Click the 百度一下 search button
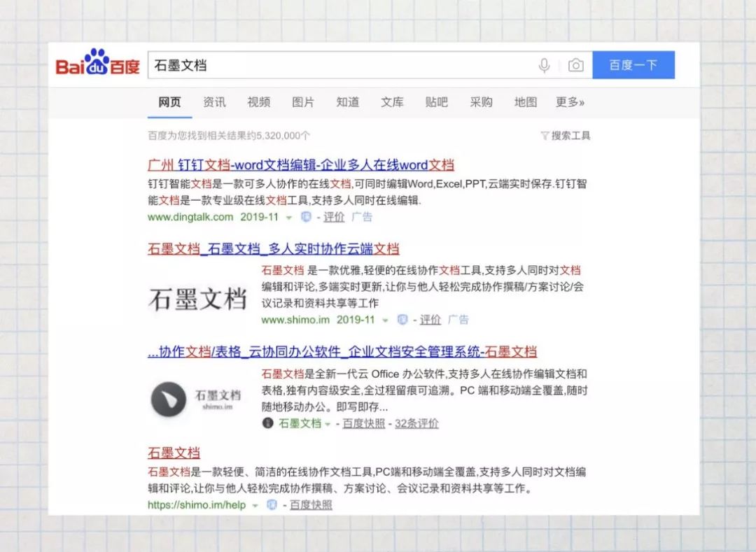Screen dimensions: 756x552 (x=633, y=64)
